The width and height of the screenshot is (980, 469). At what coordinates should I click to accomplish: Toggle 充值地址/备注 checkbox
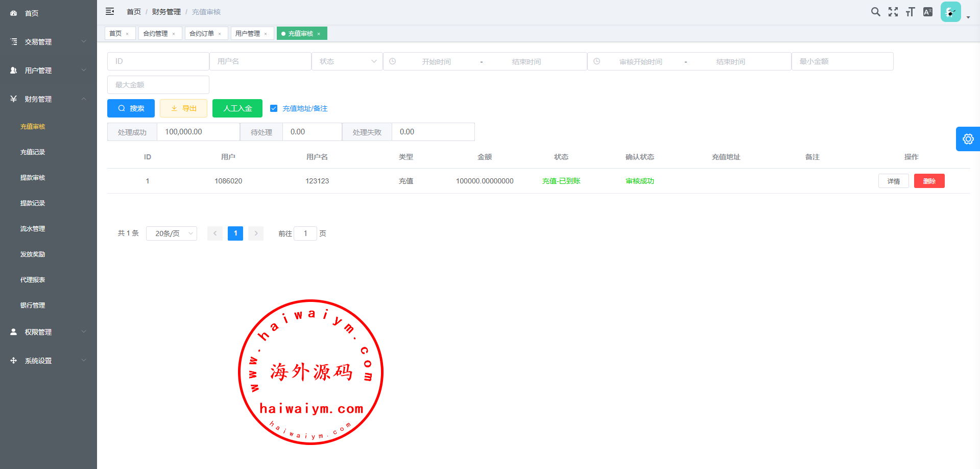(274, 108)
